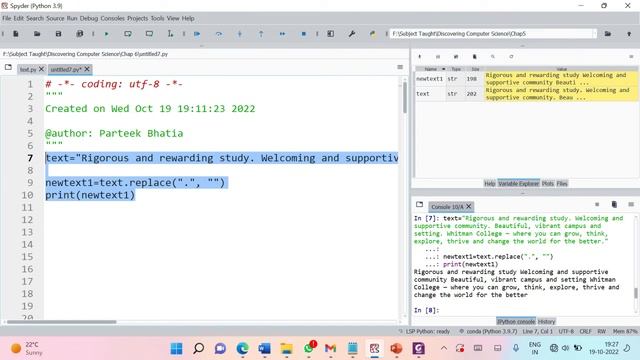Go to parent directory arrow
This screenshot has width=640, height=360.
pyautogui.click(x=629, y=34)
